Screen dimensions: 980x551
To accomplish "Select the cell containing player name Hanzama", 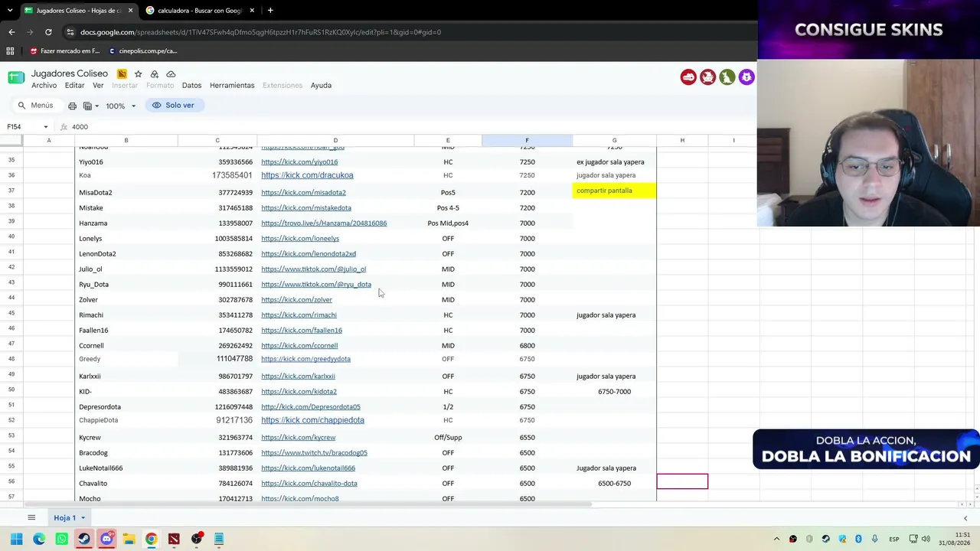I will 126,223.
